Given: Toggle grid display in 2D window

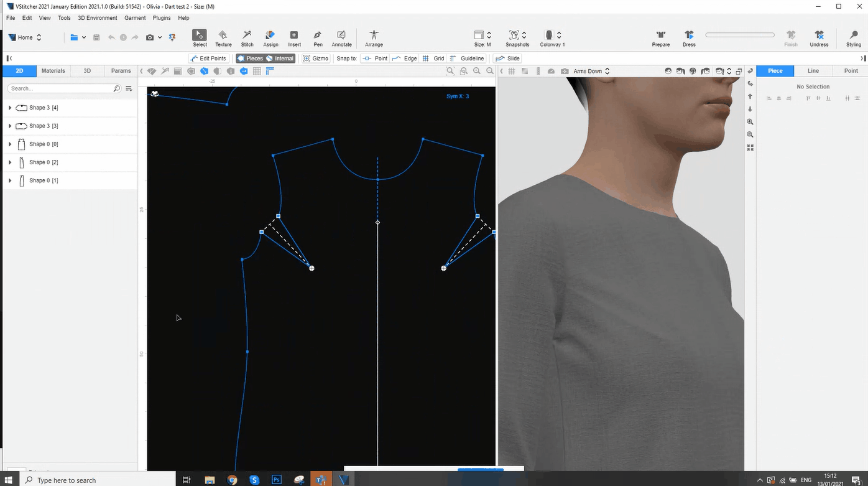Looking at the screenshot, I should [x=257, y=71].
